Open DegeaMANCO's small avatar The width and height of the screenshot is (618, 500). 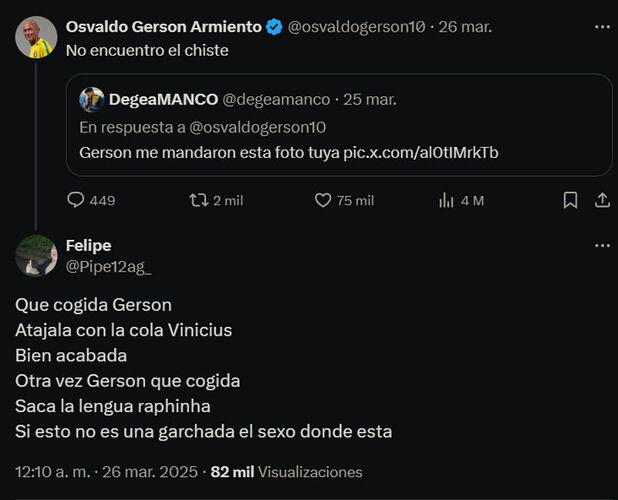coord(92,100)
